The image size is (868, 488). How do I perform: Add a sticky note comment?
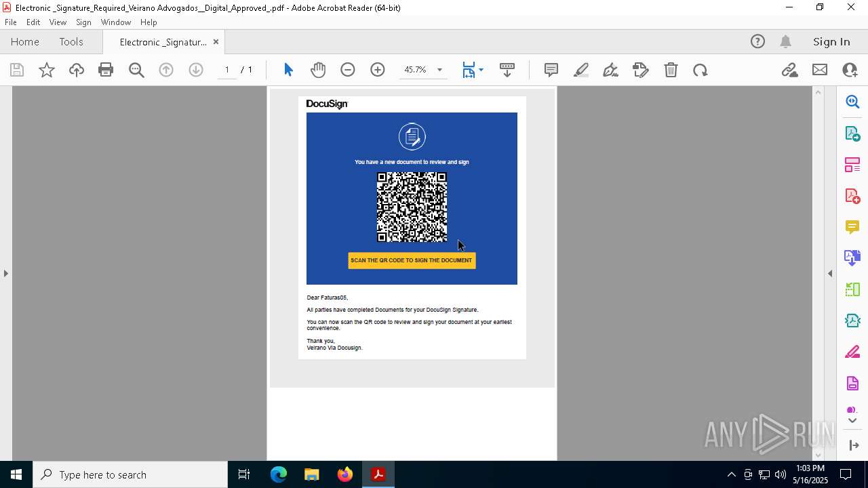point(551,70)
